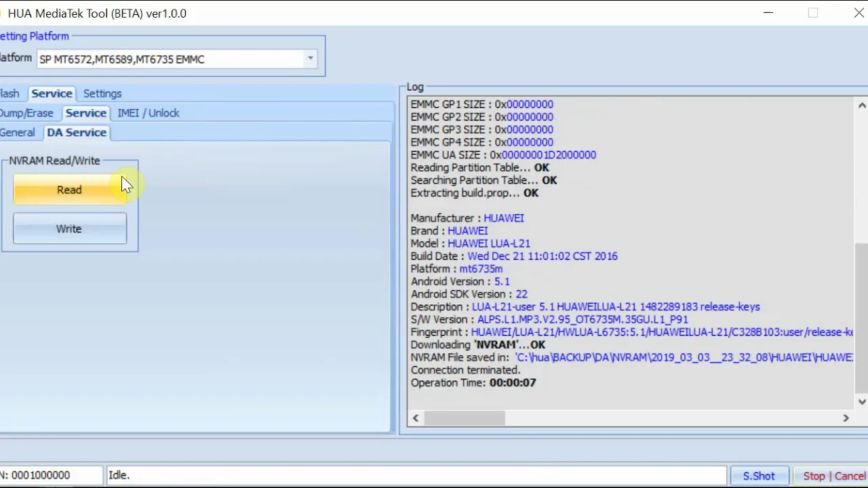
Task: Click the log vertical scrollbar thumb
Action: coord(862,317)
